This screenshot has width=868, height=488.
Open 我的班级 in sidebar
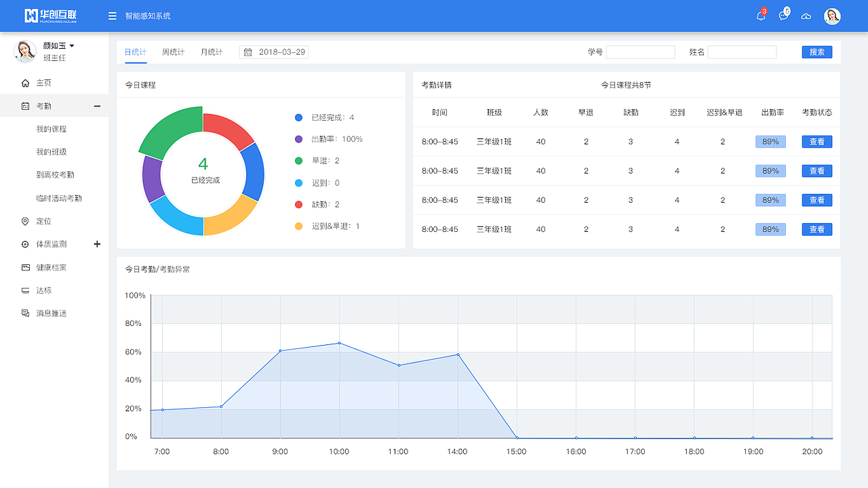pos(52,152)
